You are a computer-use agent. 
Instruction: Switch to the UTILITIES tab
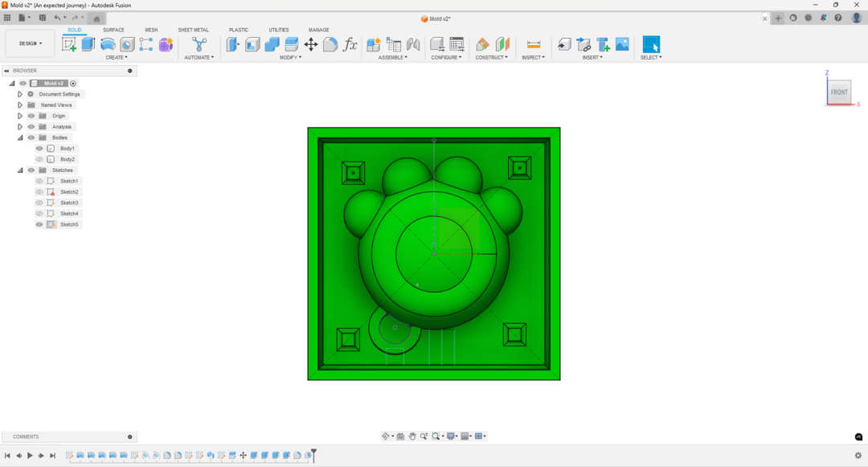278,30
